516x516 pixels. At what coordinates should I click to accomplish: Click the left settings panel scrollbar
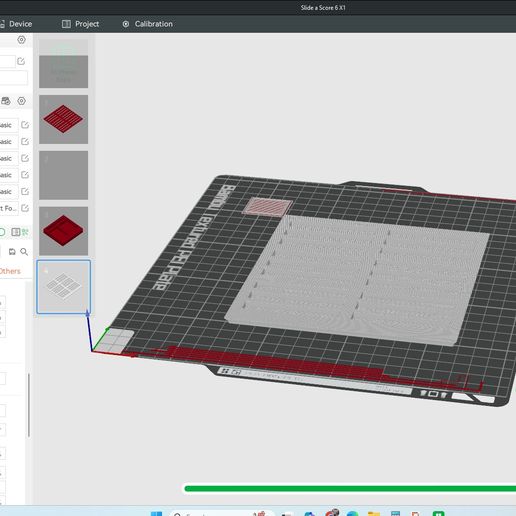(x=29, y=405)
